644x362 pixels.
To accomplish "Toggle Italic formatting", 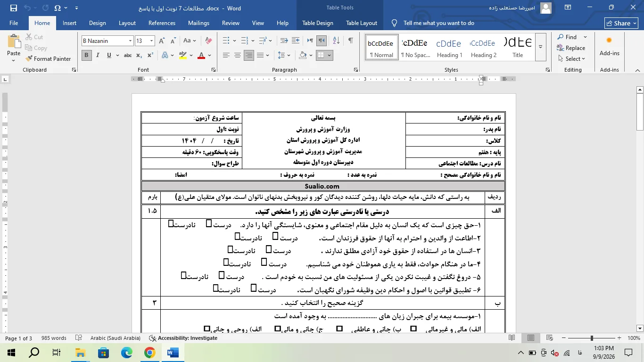I will (x=98, y=55).
